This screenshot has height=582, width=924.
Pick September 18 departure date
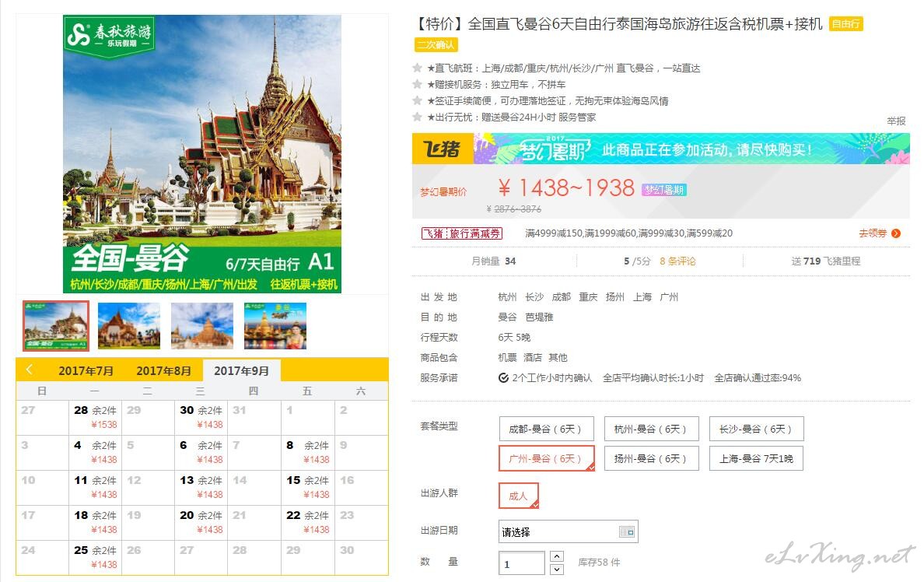click(96, 522)
